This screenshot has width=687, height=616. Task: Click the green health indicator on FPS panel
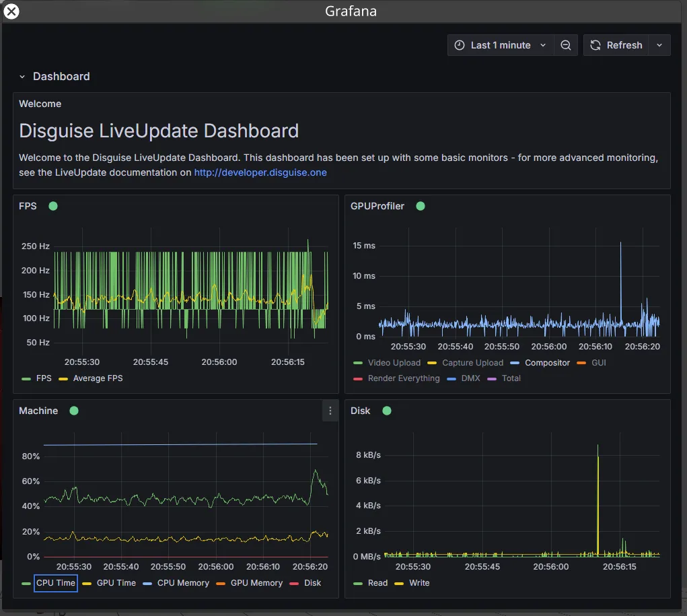[x=53, y=205]
